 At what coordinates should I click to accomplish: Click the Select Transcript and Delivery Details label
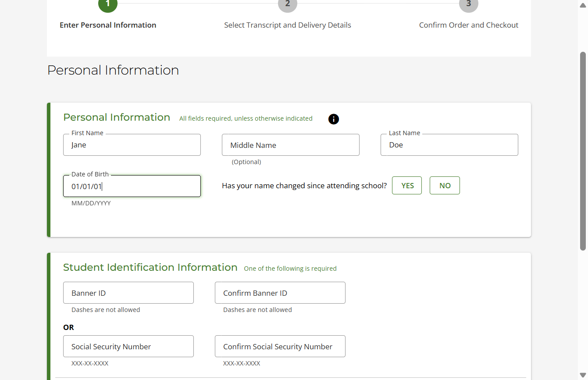(288, 25)
